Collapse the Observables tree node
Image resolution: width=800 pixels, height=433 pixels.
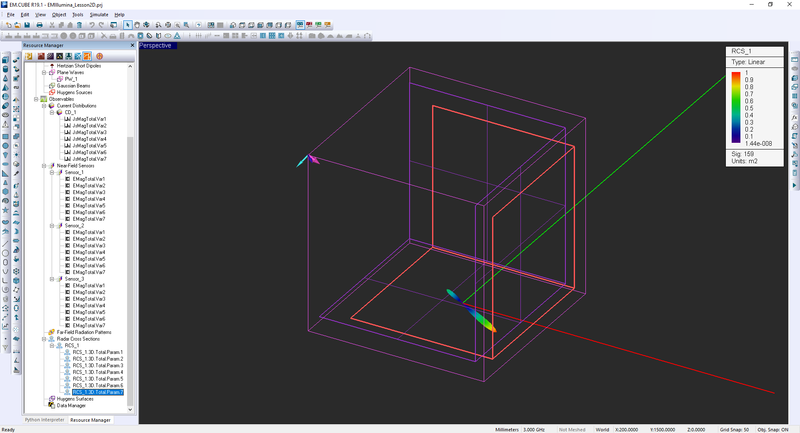[35, 99]
